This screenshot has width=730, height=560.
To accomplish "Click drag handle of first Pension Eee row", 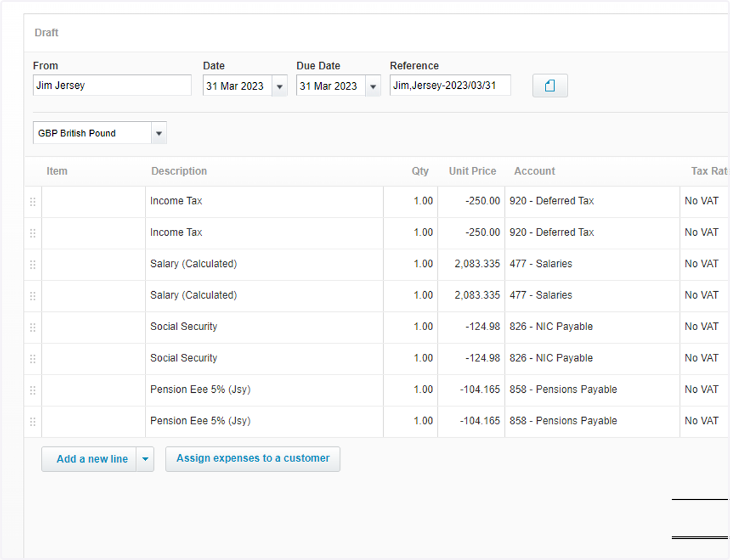I will tap(33, 390).
